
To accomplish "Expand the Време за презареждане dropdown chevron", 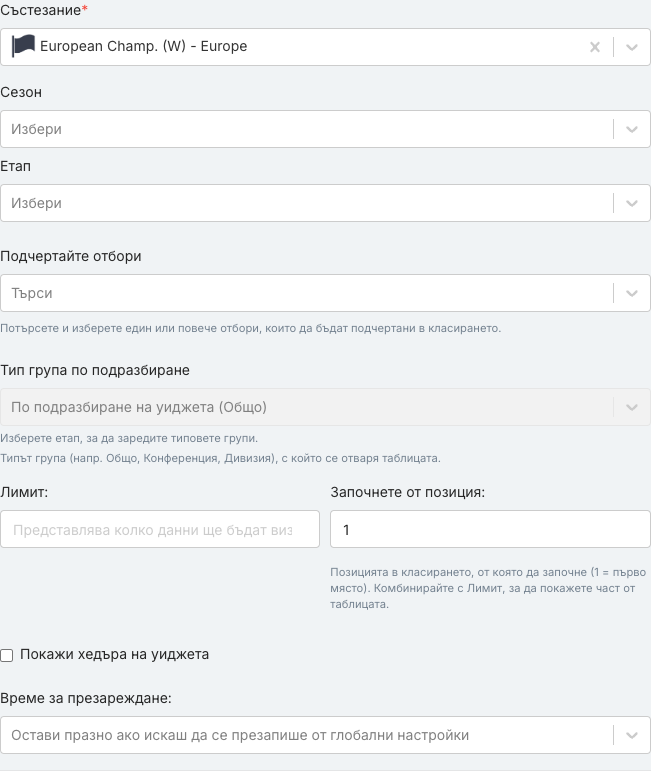I will click(x=632, y=736).
